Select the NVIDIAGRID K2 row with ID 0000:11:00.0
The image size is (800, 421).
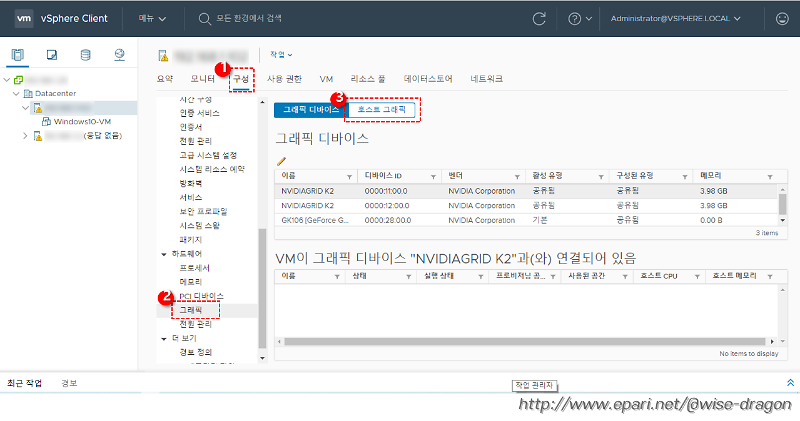point(526,191)
